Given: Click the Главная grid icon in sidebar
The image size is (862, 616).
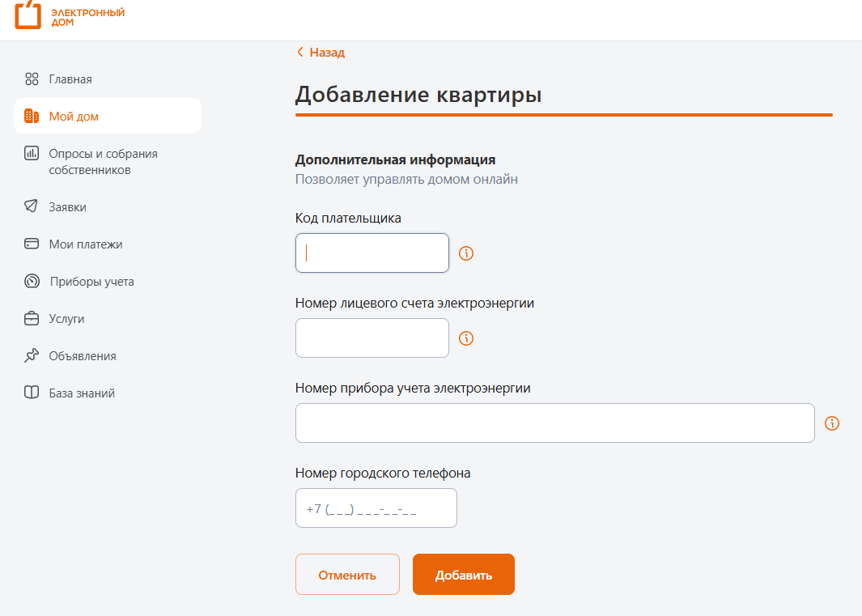Looking at the screenshot, I should point(32,79).
